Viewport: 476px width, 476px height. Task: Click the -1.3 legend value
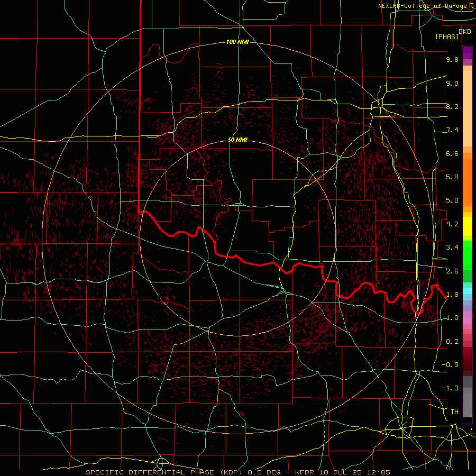[450, 388]
